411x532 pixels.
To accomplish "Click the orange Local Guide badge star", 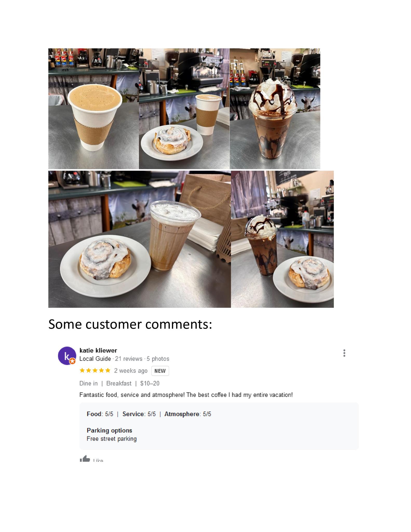I will point(73,361).
